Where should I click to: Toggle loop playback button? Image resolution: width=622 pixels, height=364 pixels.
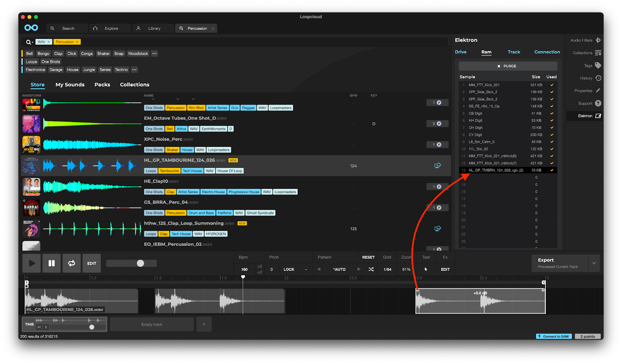coord(72,263)
